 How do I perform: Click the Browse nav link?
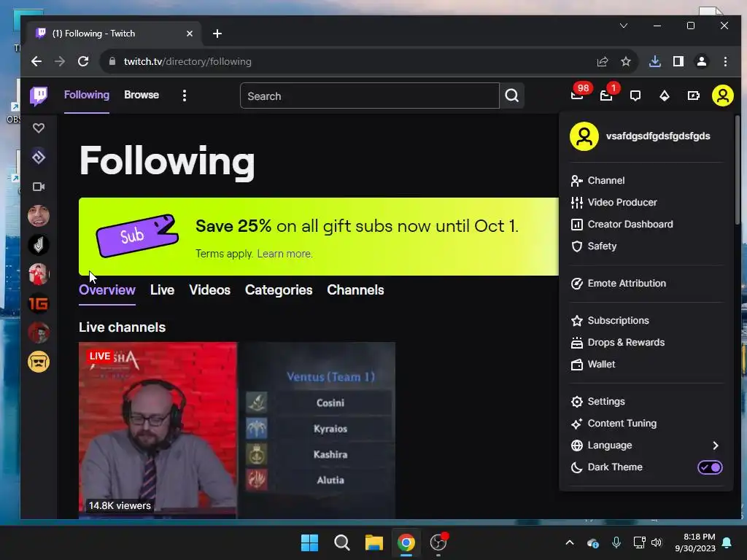[x=142, y=95]
